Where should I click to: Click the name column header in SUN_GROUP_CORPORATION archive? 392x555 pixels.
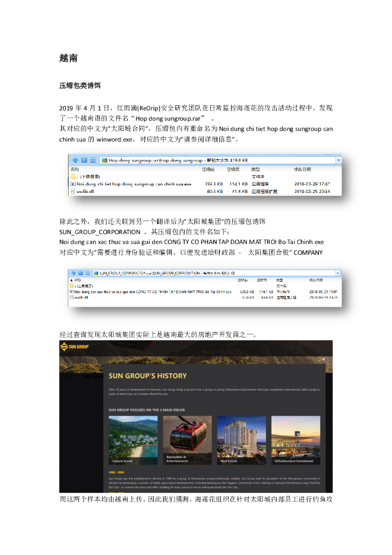click(x=77, y=280)
